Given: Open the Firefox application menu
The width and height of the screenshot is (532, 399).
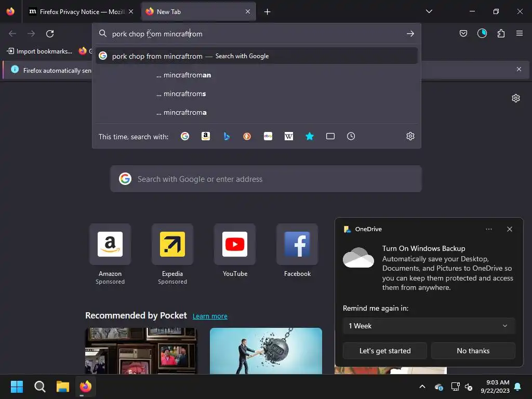Looking at the screenshot, I should [520, 33].
